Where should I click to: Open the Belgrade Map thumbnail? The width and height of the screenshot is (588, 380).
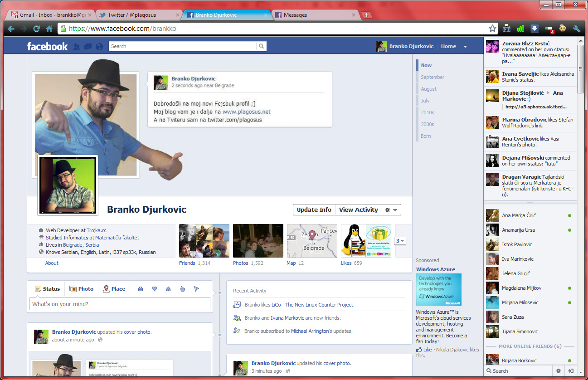pyautogui.click(x=312, y=241)
